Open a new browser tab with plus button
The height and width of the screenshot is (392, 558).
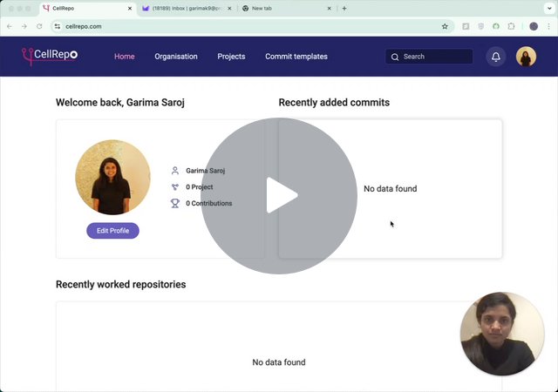click(344, 8)
